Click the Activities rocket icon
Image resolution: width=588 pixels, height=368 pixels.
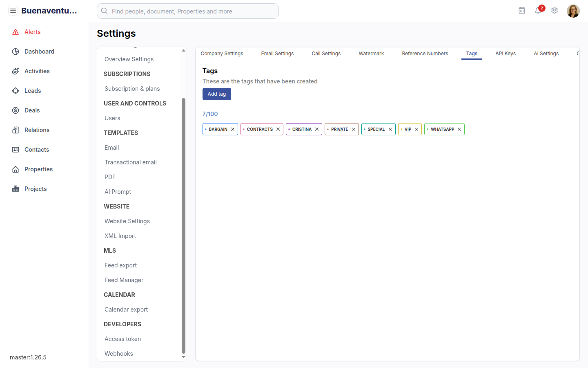[x=16, y=71]
